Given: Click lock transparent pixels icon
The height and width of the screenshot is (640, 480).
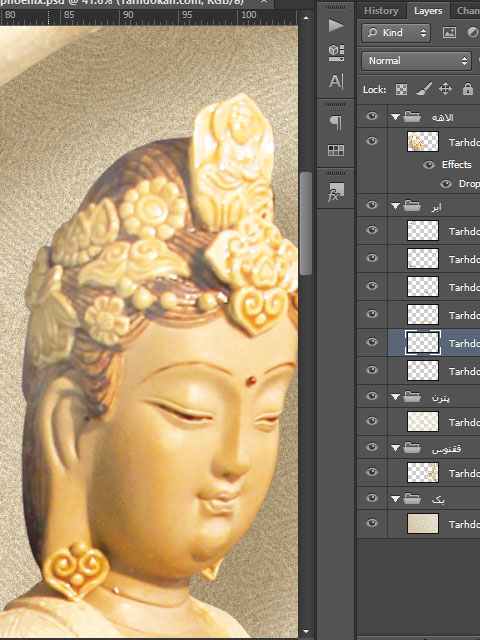Looking at the screenshot, I should coord(401,89).
